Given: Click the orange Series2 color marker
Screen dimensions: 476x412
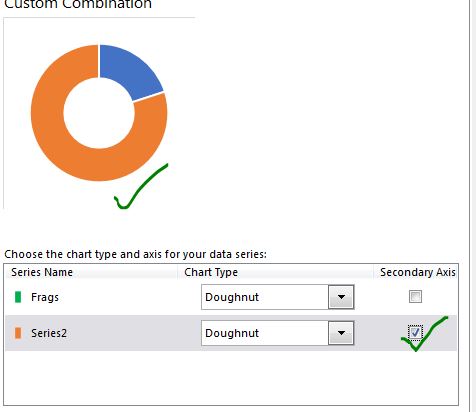Looking at the screenshot, I should 18,333.
